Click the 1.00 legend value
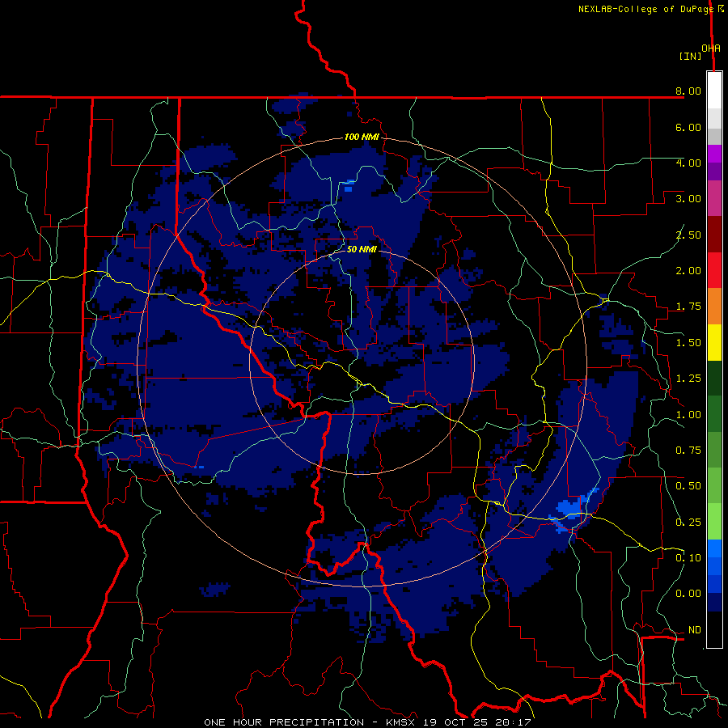This screenshot has height=728, width=728. (688, 415)
